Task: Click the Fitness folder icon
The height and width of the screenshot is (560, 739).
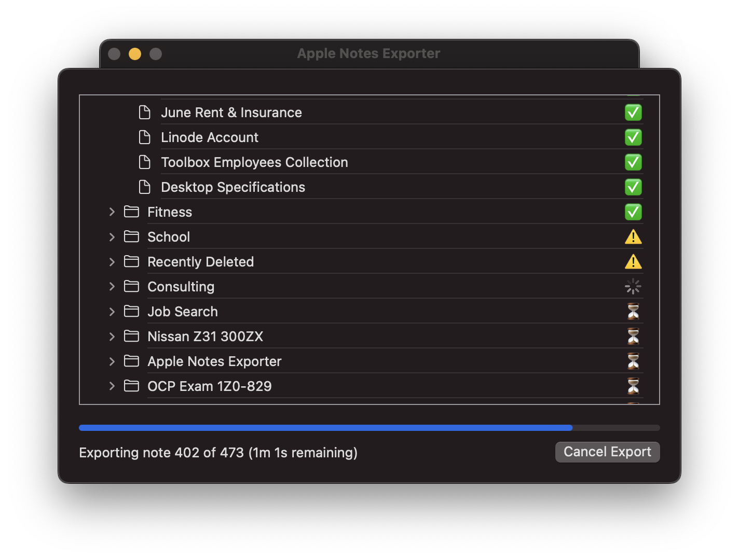Action: click(x=132, y=212)
